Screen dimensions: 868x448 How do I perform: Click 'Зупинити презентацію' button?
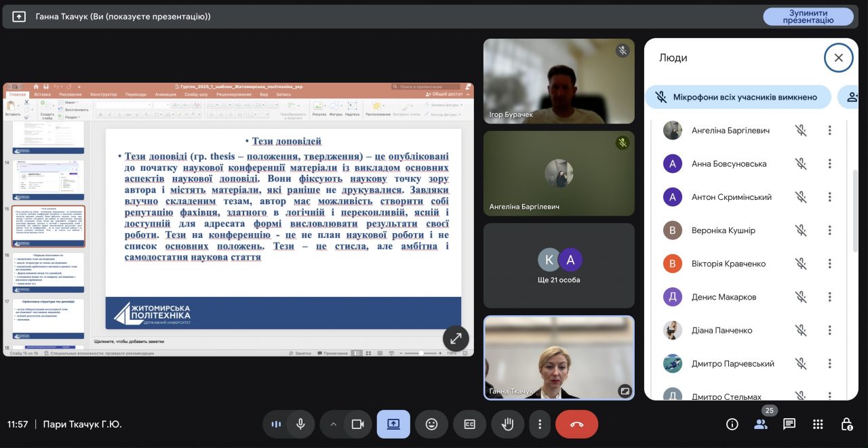[x=808, y=17]
